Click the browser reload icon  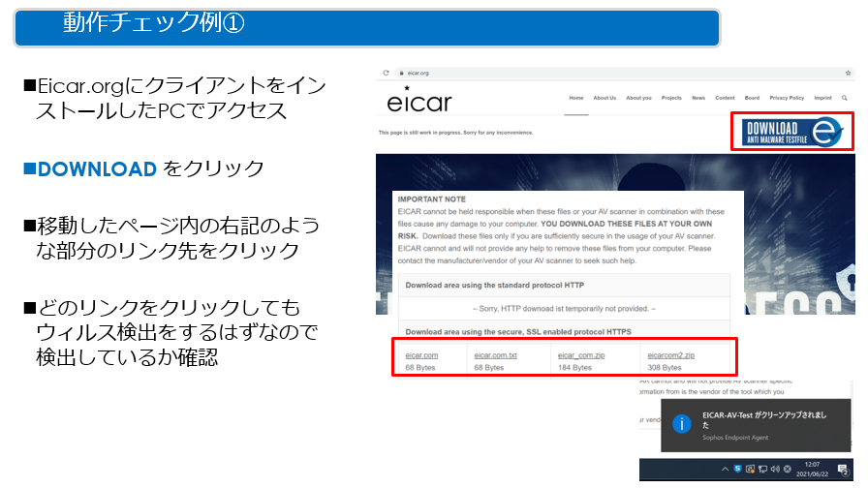[x=387, y=73]
